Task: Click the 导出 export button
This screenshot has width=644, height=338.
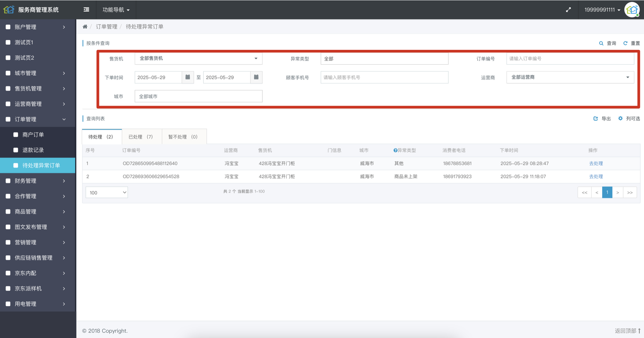Action: (602, 119)
